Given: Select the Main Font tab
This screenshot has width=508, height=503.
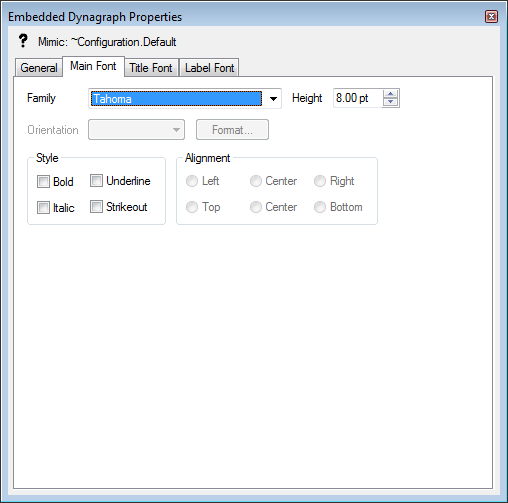Looking at the screenshot, I should tap(93, 66).
